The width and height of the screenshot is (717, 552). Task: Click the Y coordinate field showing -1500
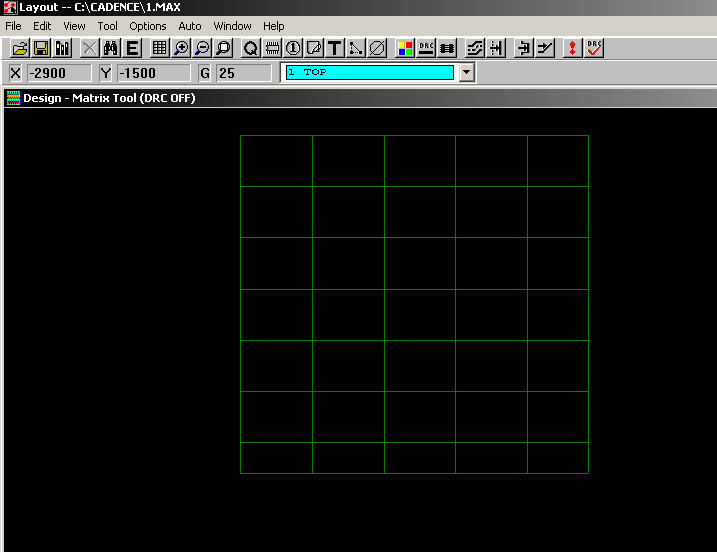(x=153, y=73)
